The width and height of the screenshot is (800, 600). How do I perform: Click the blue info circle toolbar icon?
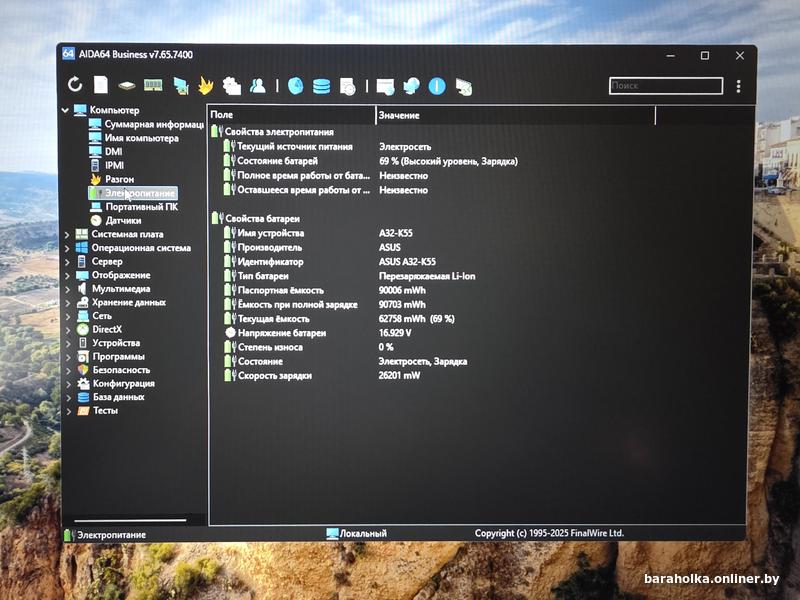coord(437,86)
